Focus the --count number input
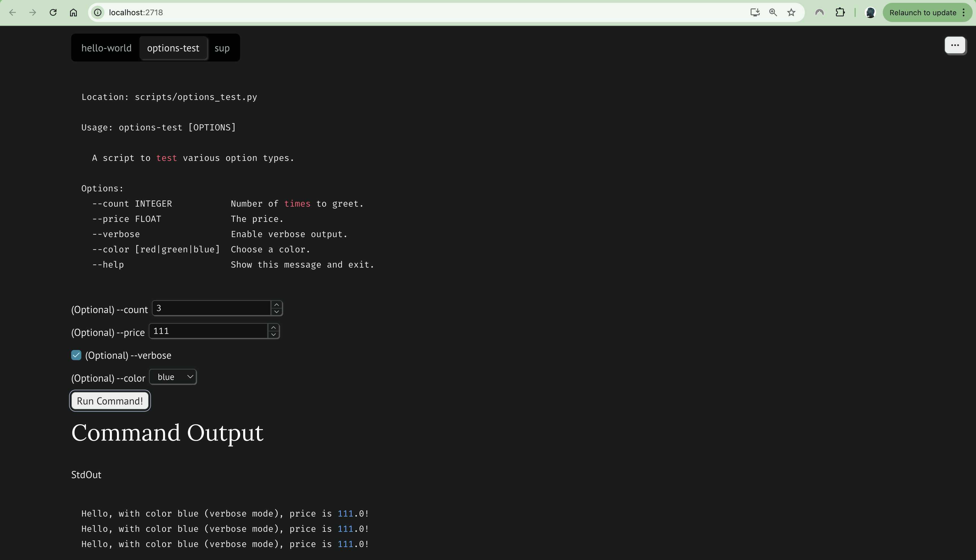976x560 pixels. pyautogui.click(x=212, y=308)
